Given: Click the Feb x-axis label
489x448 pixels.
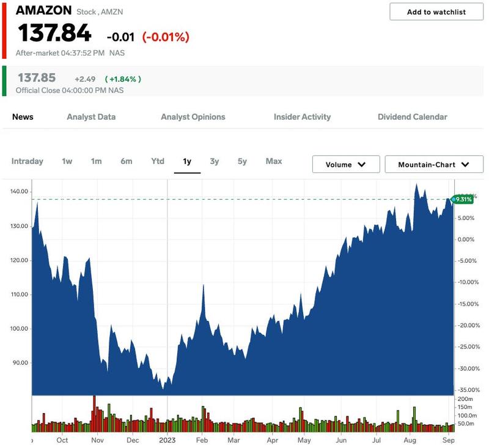Looking at the screenshot, I should (202, 440).
